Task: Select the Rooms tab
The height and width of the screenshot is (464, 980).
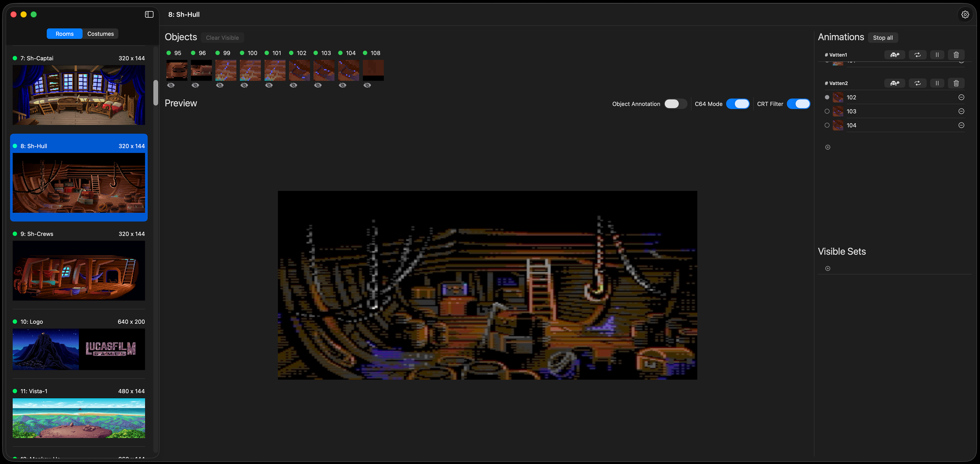Action: (65, 34)
